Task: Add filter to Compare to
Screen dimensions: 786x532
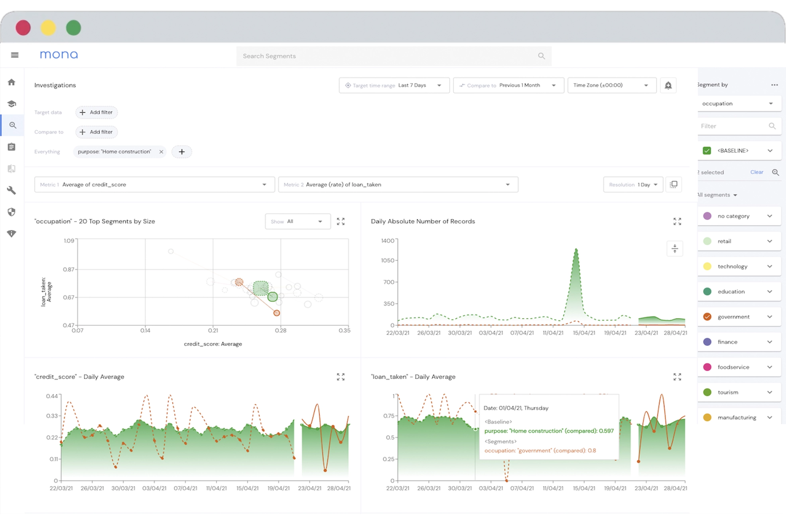Action: pyautogui.click(x=97, y=132)
